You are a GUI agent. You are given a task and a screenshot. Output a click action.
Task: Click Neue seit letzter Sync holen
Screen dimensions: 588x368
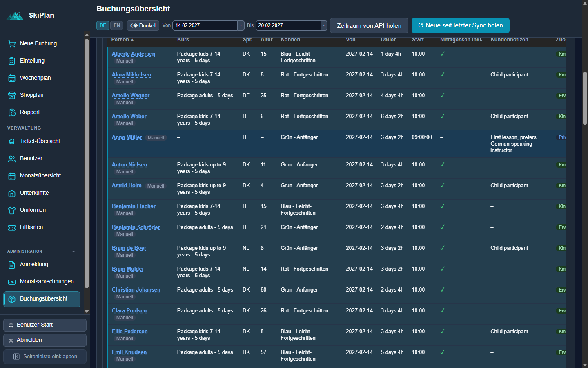(460, 25)
